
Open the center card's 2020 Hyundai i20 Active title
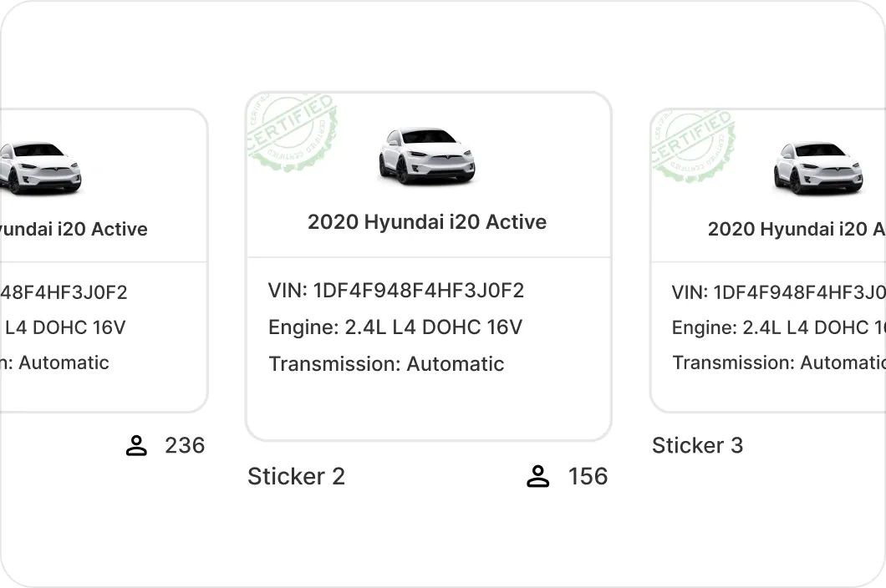click(x=427, y=222)
